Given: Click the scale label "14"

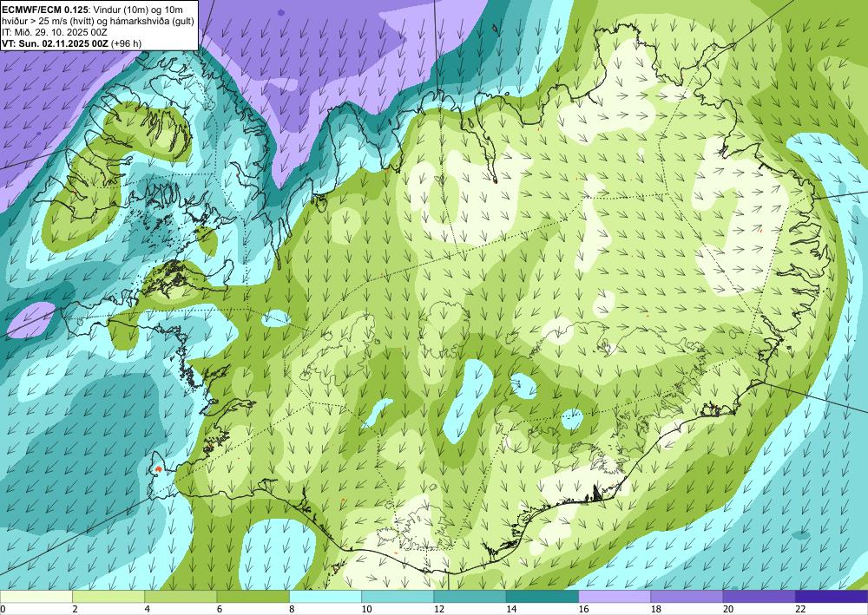Looking at the screenshot, I should 511,610.
